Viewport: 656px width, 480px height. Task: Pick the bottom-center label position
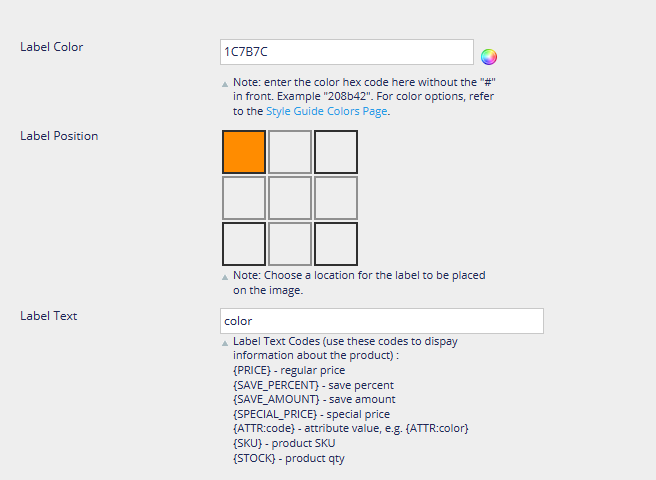290,244
